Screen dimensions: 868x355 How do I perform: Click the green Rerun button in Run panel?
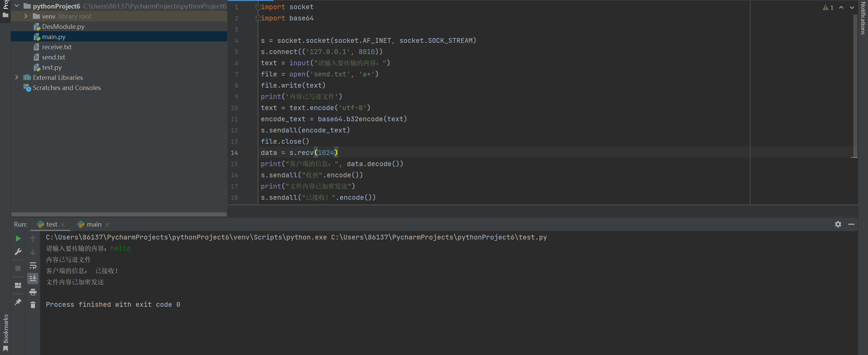(18, 238)
